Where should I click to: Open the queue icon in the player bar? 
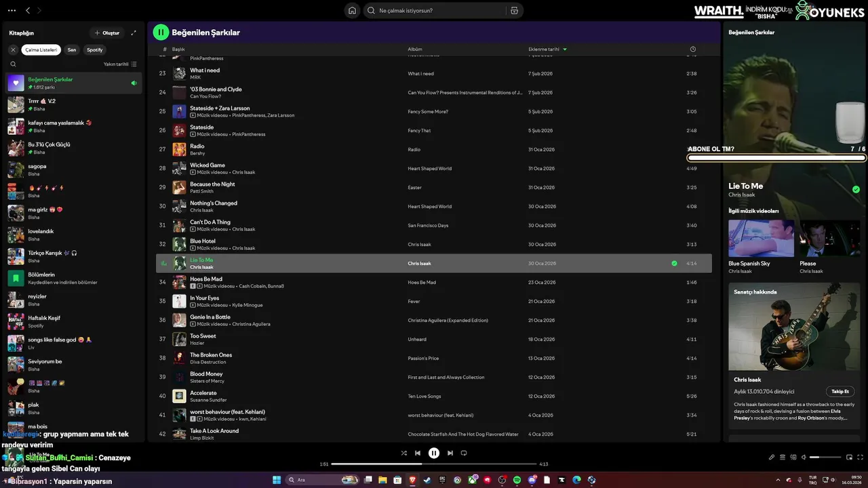(x=783, y=457)
